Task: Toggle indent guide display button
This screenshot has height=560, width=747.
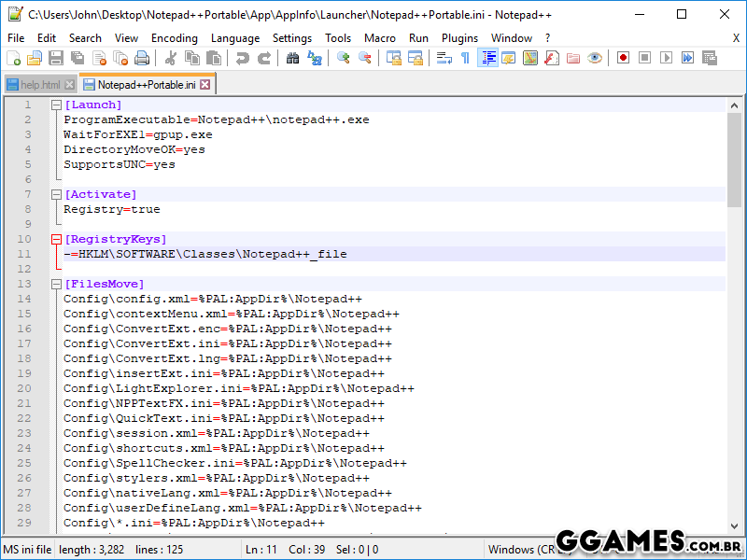Action: pos(487,58)
